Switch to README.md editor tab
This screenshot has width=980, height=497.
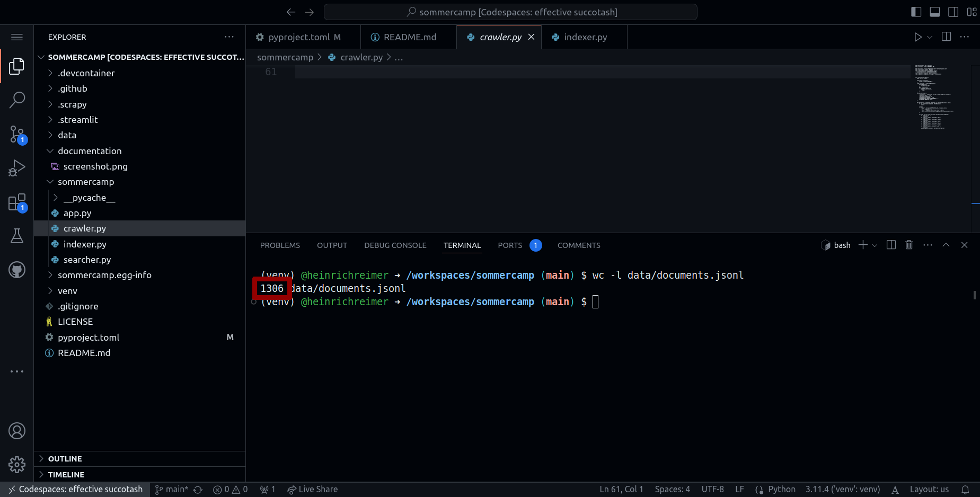click(x=409, y=37)
